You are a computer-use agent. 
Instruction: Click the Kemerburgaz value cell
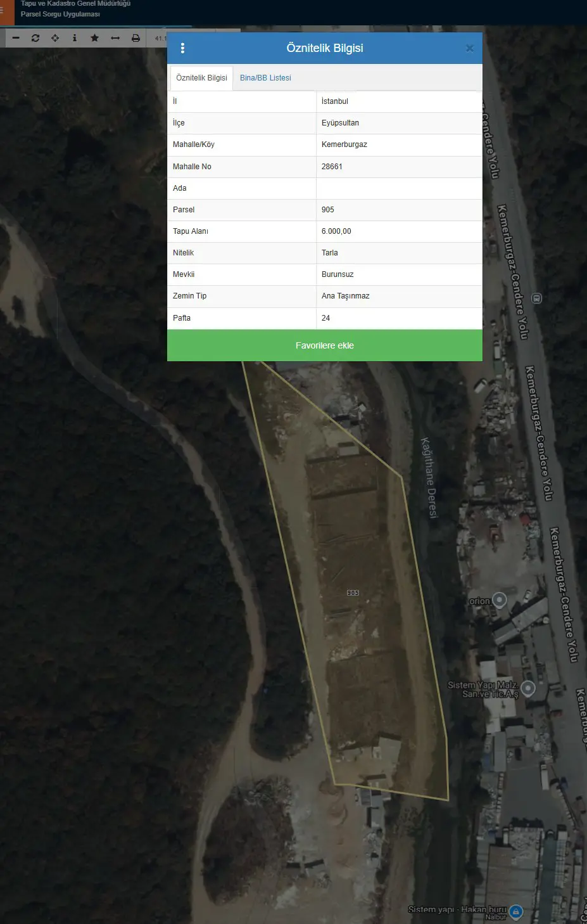coord(399,144)
